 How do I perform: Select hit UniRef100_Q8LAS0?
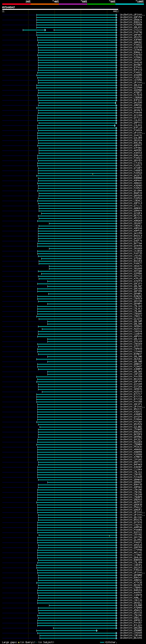131,27
